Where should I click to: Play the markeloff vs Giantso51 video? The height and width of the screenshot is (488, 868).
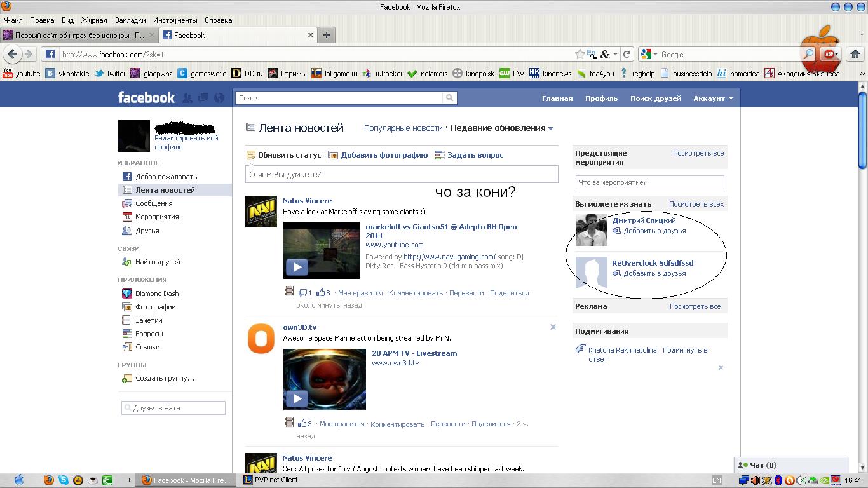tap(297, 267)
